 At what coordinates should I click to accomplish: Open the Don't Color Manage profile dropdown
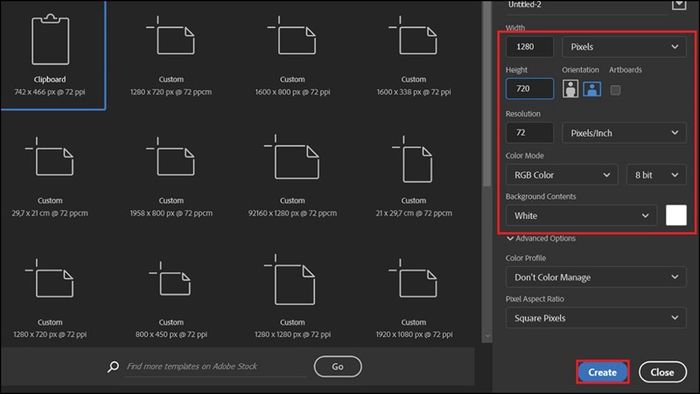click(x=596, y=277)
